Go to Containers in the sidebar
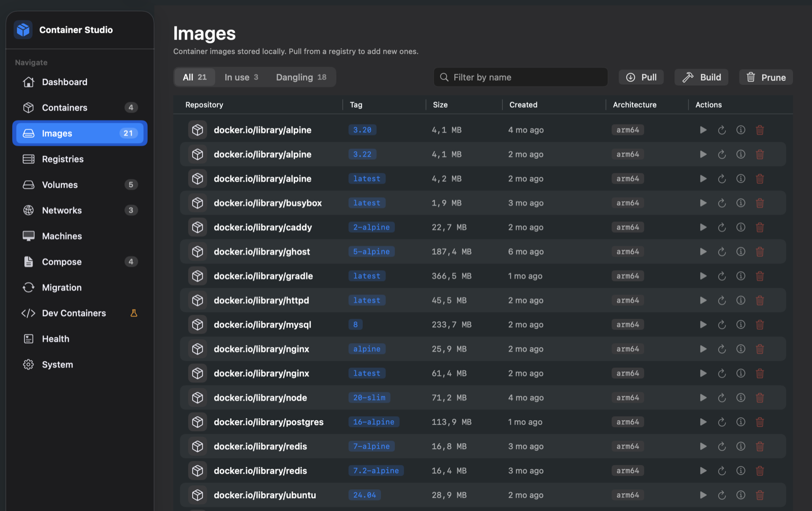Screen dimensions: 812x511 80,108
